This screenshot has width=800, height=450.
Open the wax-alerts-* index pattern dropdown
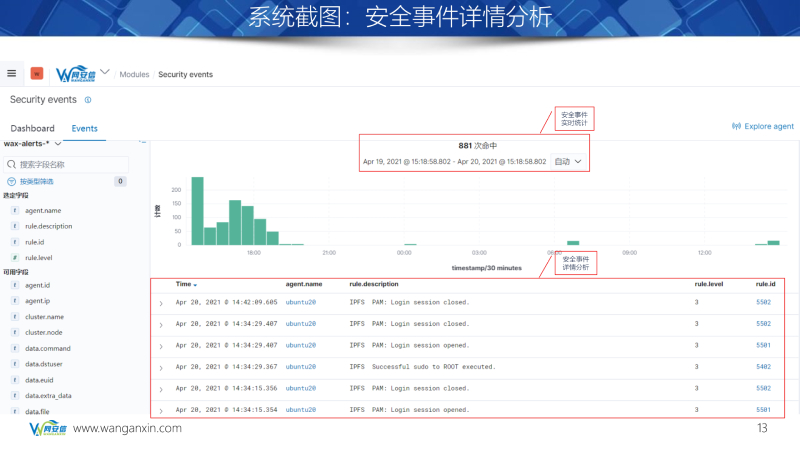pos(57,144)
